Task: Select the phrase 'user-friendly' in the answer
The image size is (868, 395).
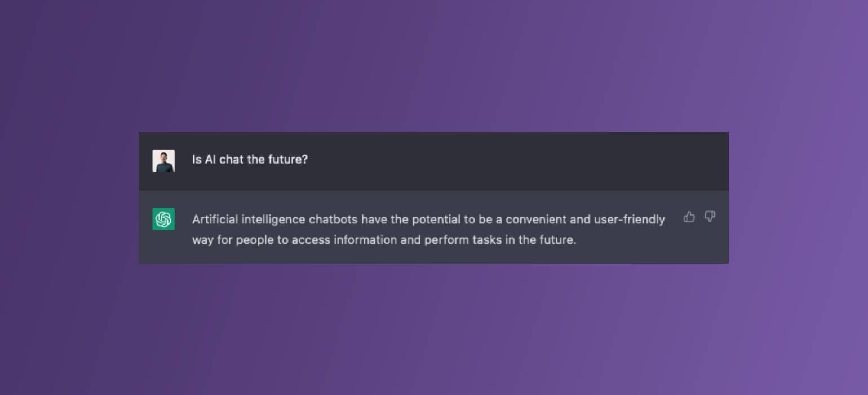Action: click(x=630, y=220)
